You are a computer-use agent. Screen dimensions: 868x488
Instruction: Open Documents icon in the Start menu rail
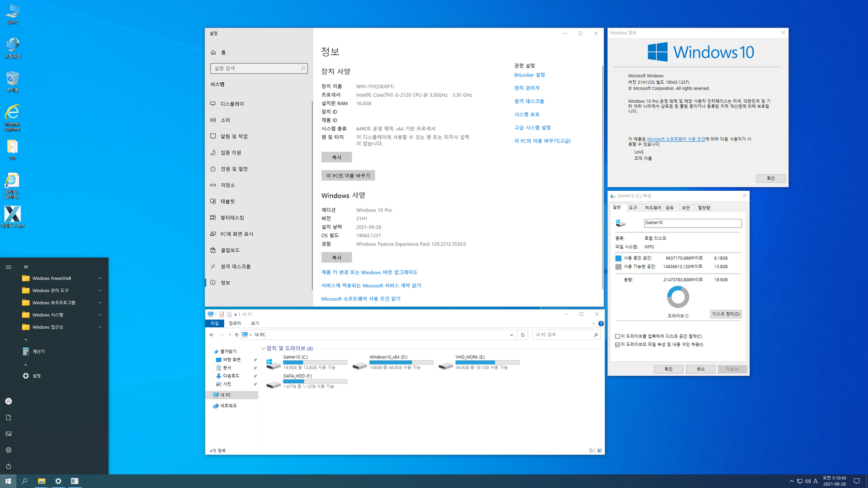[8, 417]
